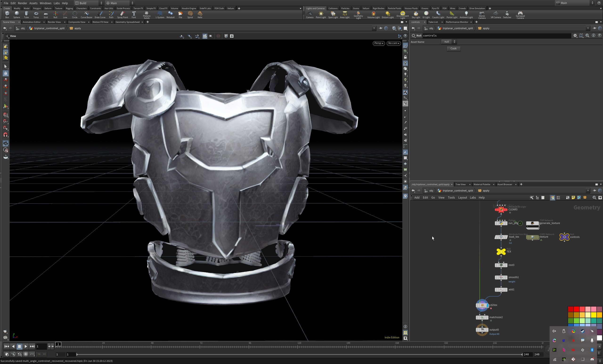Open the Render menu

pyautogui.click(x=22, y=3)
